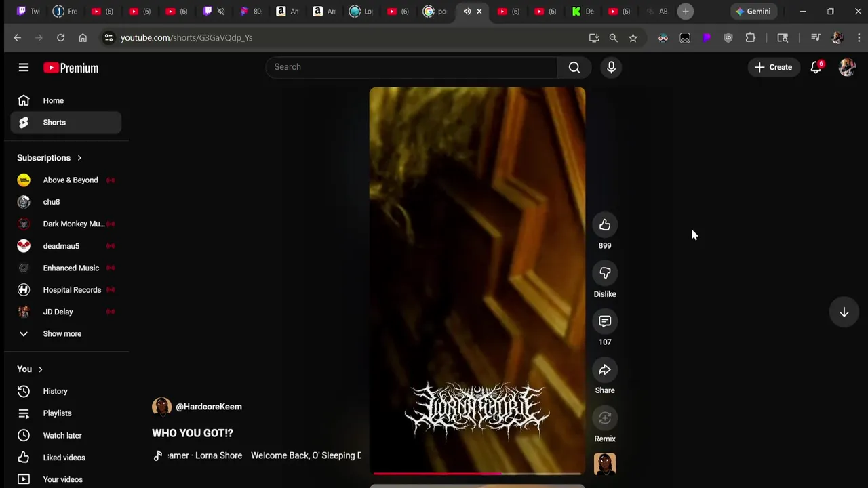Click the search magnifier button
The height and width of the screenshot is (488, 868).
574,67
